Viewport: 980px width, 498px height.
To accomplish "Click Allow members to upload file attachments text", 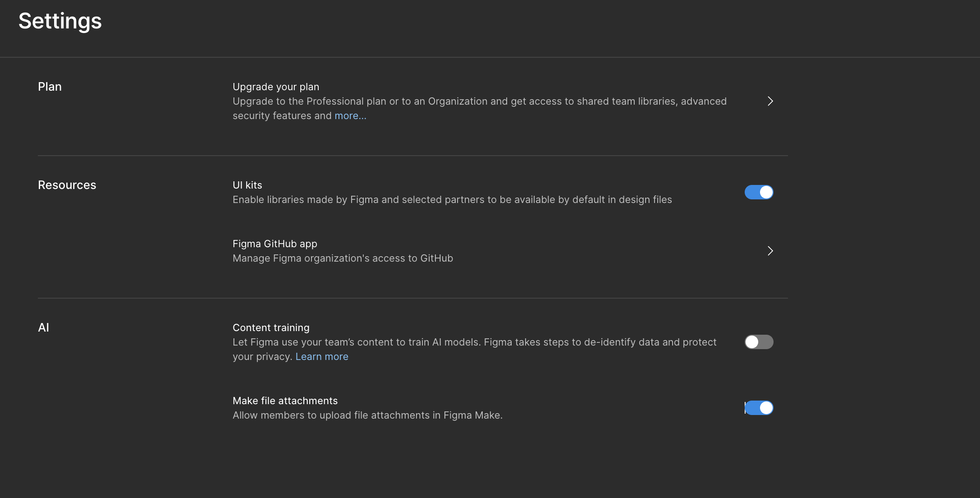I will pyautogui.click(x=367, y=415).
